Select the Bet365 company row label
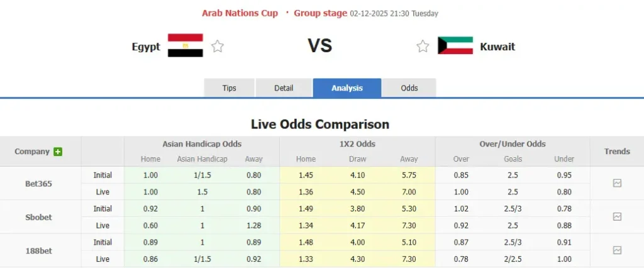Screen dimensions: 644x268 click(39, 184)
